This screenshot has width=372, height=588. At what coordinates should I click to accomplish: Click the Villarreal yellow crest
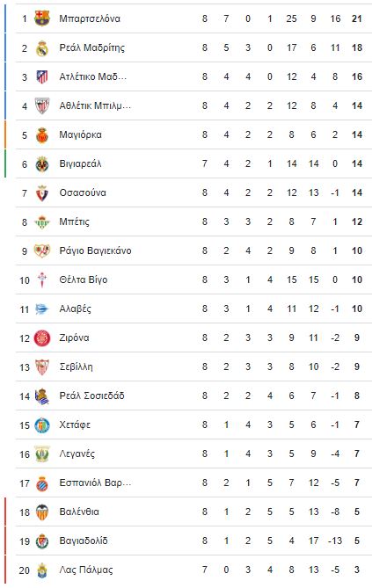(x=42, y=163)
